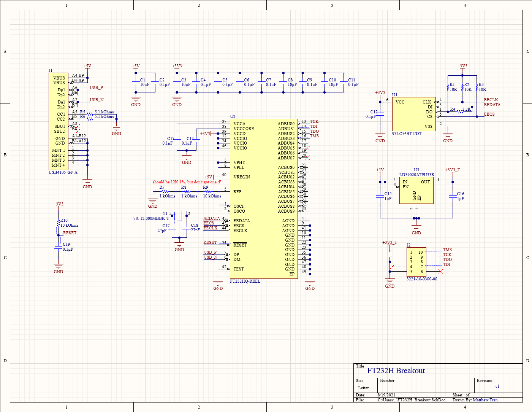Screen dimensions: 532x412
Task: Click the Matthew Tran drawn-by name
Action: 485,400
